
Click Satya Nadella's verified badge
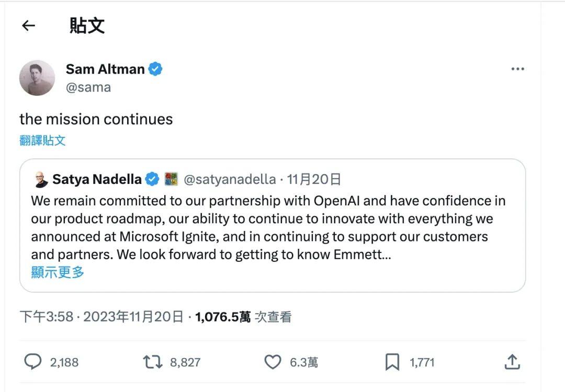(x=152, y=179)
